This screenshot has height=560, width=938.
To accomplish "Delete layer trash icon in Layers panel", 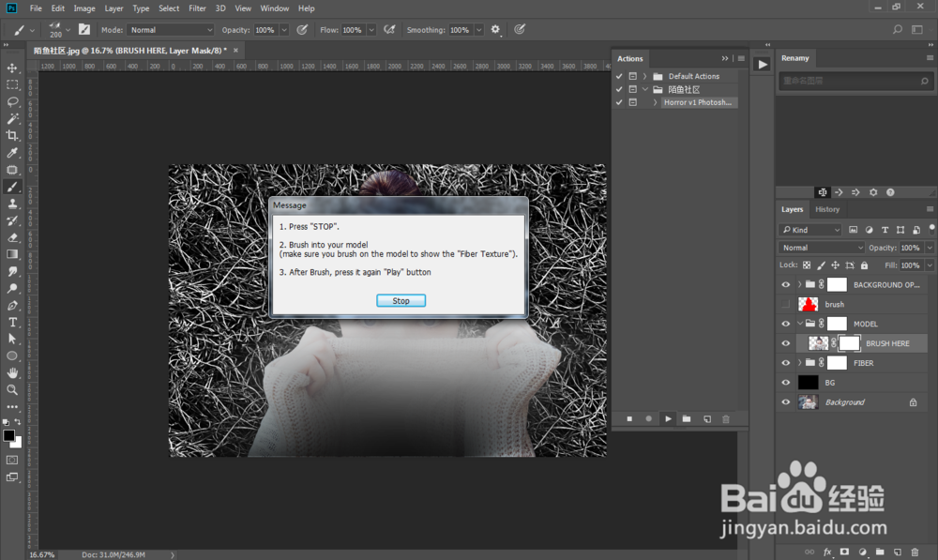I will [x=915, y=552].
